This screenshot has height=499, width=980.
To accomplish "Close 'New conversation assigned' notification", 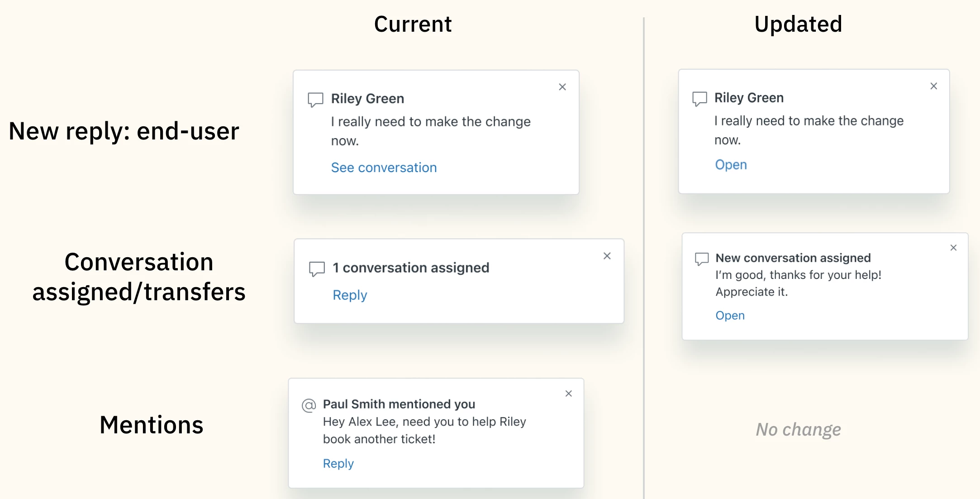I will [953, 248].
